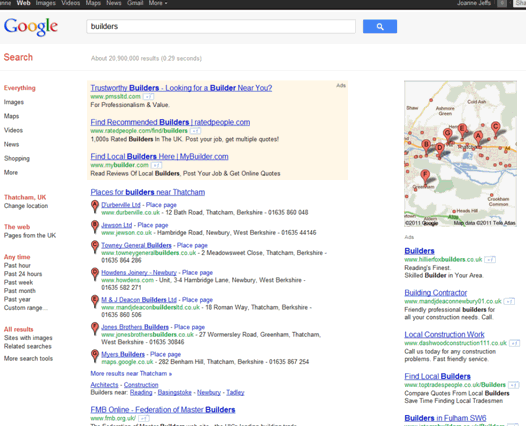Click the +1 icon next to mandjdeaconnewbury01.co.uk
The image size is (526, 427).
click(x=509, y=301)
